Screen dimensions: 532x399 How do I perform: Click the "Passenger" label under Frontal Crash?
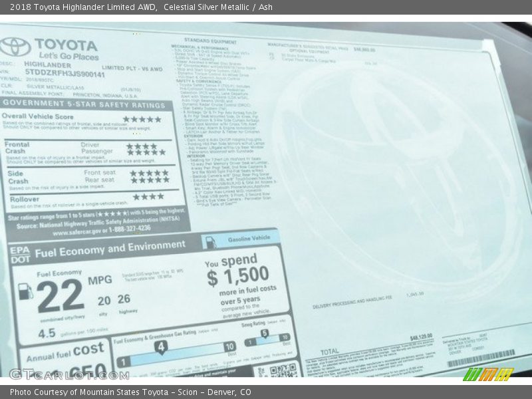[96, 151]
